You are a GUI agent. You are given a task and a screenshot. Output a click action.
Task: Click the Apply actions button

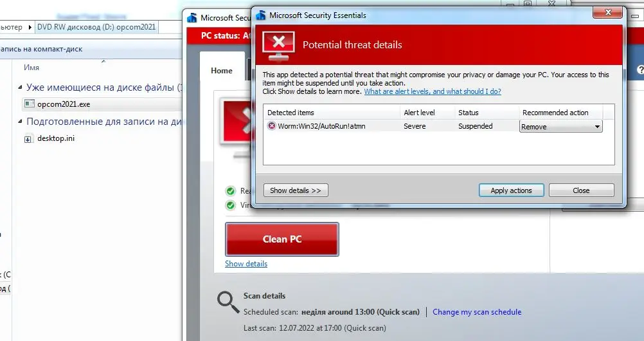pos(512,190)
